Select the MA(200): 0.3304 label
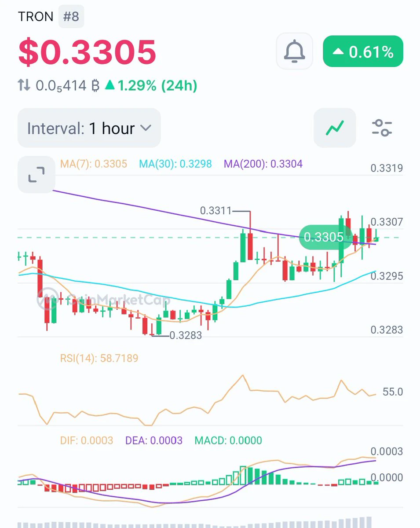 pyautogui.click(x=263, y=164)
